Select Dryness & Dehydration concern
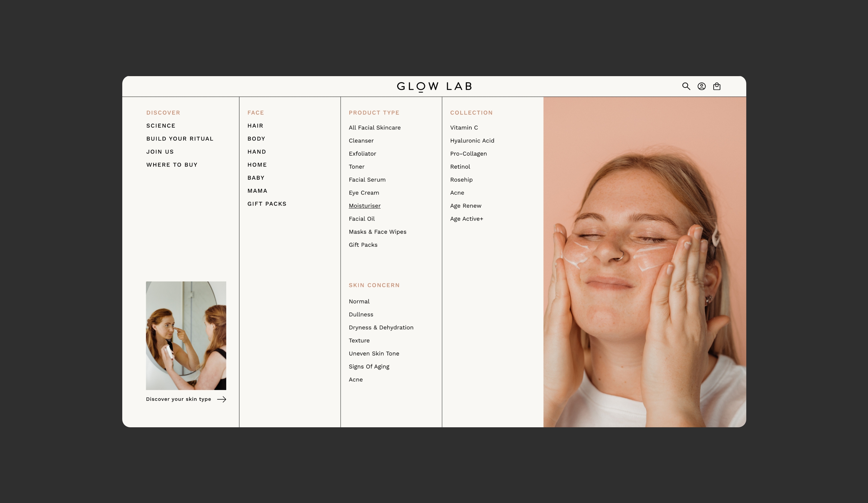Viewport: 868px width, 503px height. coord(381,328)
